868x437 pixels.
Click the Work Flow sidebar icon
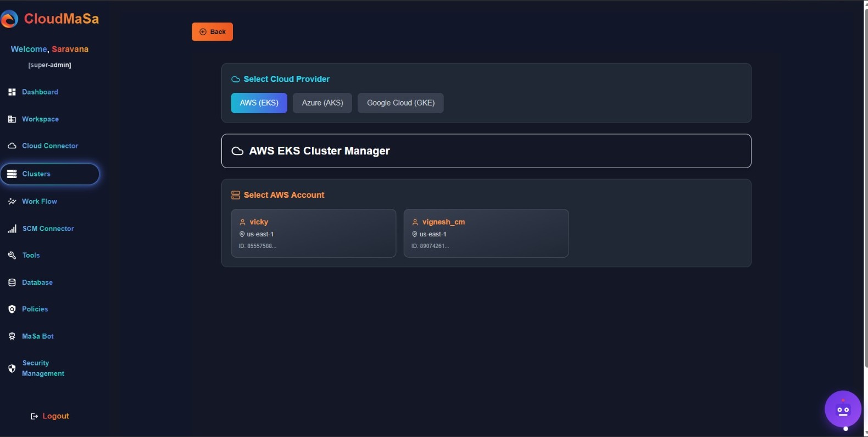[12, 202]
